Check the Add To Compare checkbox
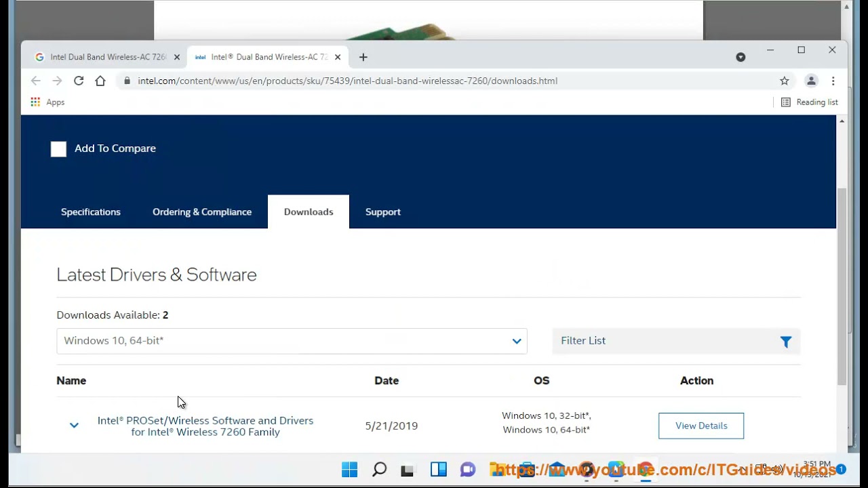Viewport: 868px width, 488px height. click(58, 149)
